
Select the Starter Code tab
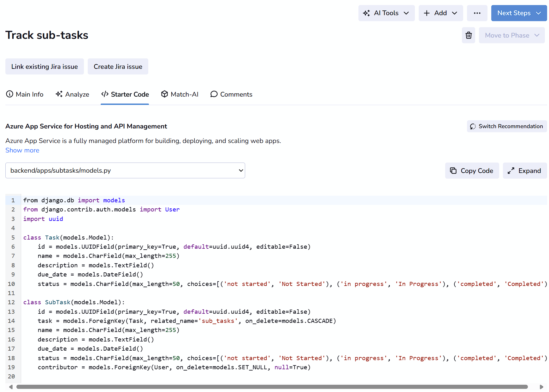(125, 94)
